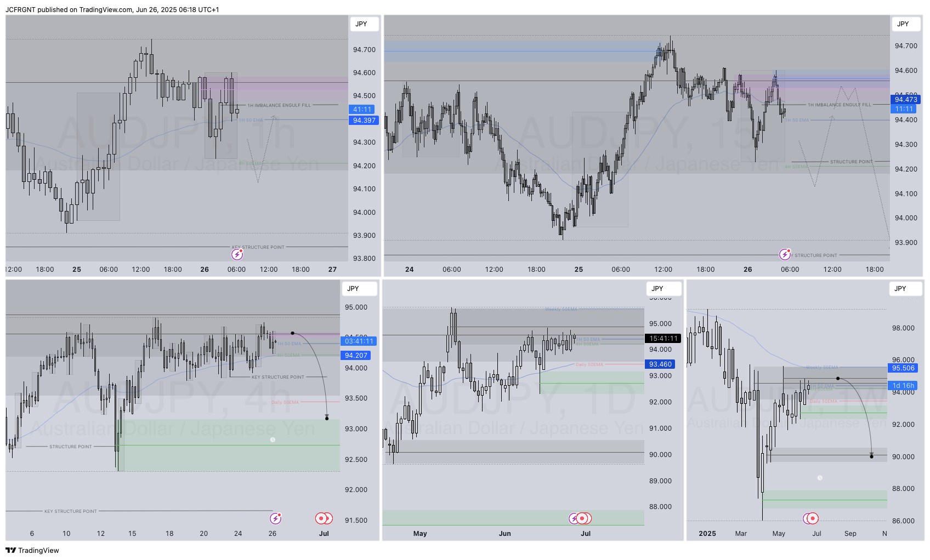Click the 41:11 countdown label on the 1h chart

(362, 110)
